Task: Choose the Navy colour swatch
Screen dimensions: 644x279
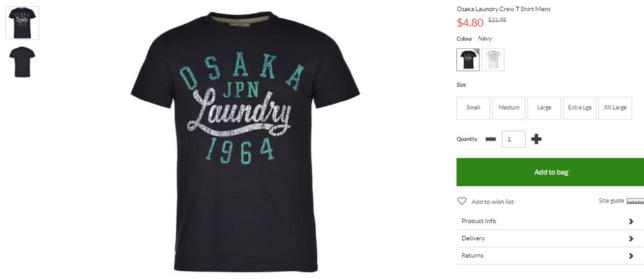Action: (x=468, y=59)
